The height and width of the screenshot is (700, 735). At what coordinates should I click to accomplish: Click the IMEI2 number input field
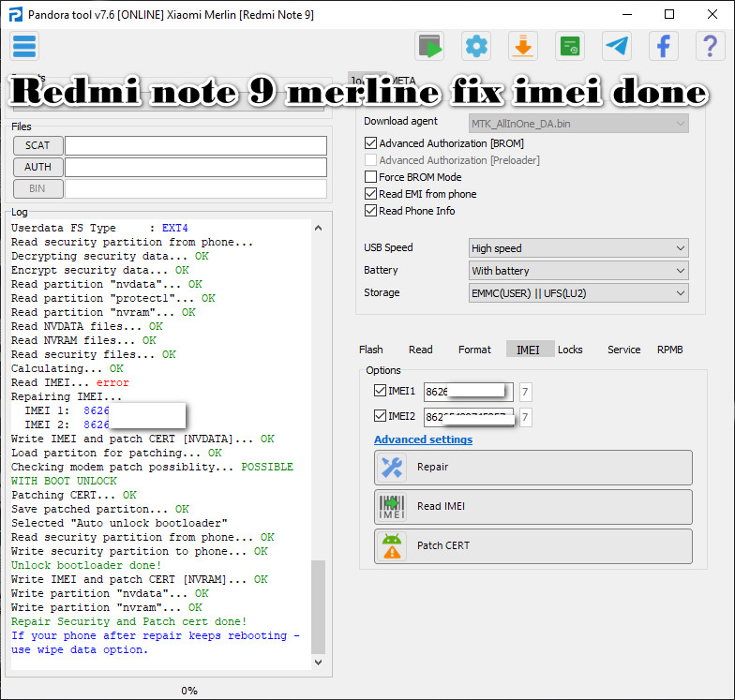(x=469, y=417)
